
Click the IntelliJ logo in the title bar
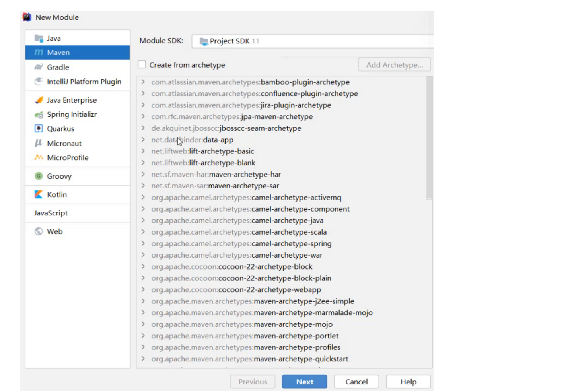[27, 17]
